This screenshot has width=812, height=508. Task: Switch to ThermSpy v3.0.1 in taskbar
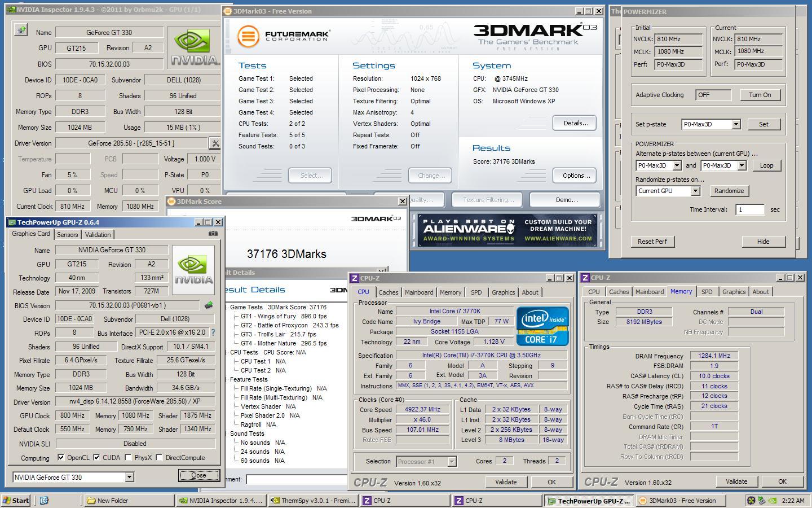click(313, 500)
